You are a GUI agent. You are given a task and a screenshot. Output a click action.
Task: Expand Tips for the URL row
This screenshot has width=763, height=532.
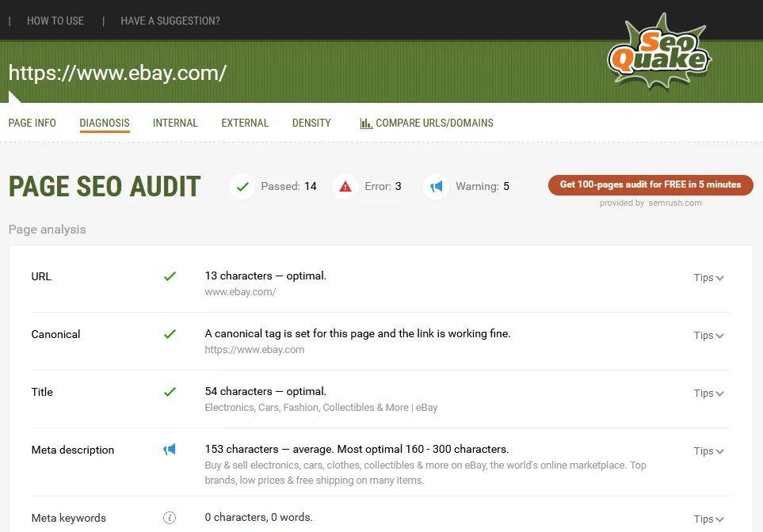coord(708,278)
